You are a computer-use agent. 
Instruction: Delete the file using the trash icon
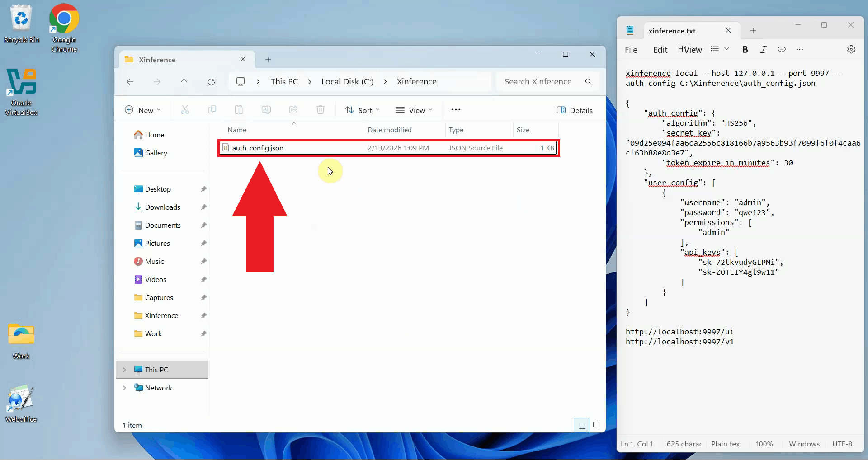(x=320, y=109)
